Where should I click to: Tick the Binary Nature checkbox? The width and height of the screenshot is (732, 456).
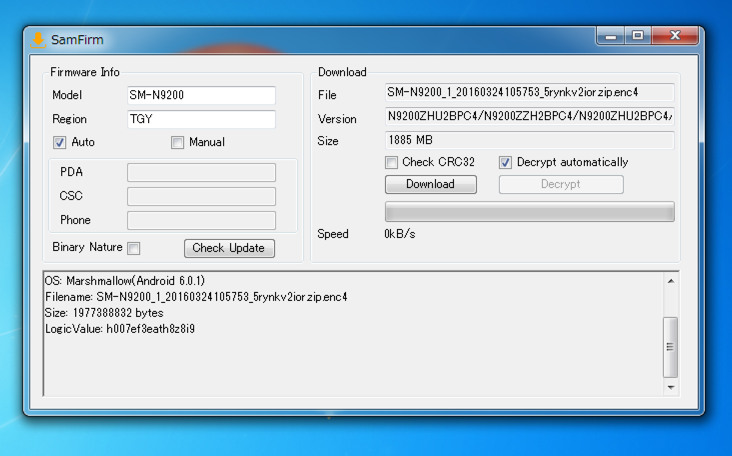(134, 248)
